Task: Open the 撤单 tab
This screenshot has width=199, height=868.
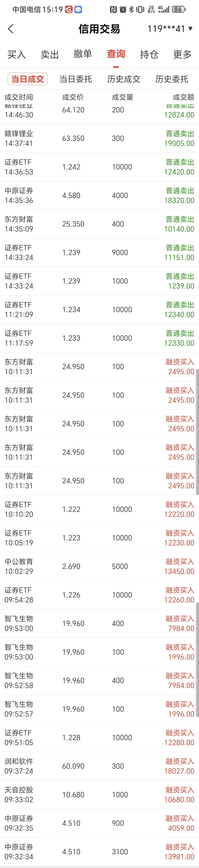Action: (83, 54)
